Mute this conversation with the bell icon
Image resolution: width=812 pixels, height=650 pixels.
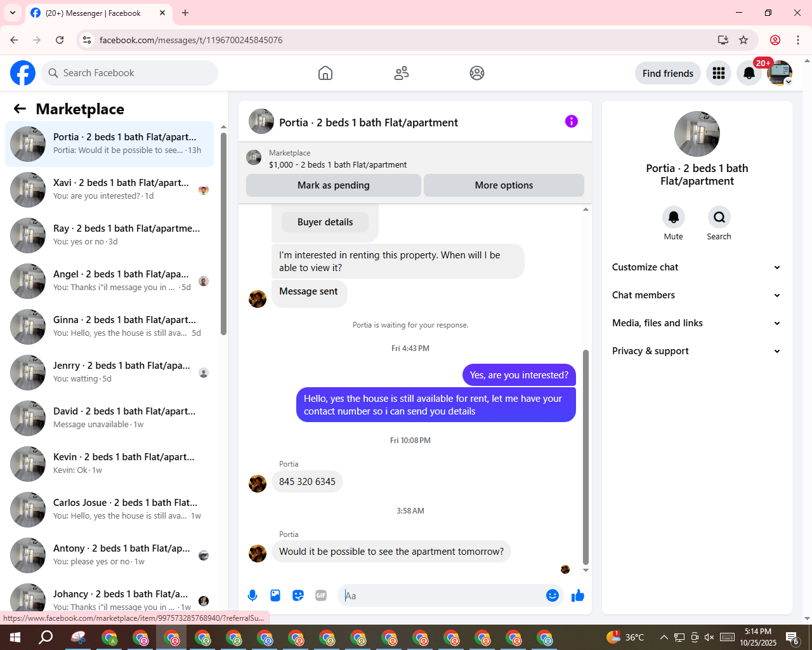click(674, 217)
